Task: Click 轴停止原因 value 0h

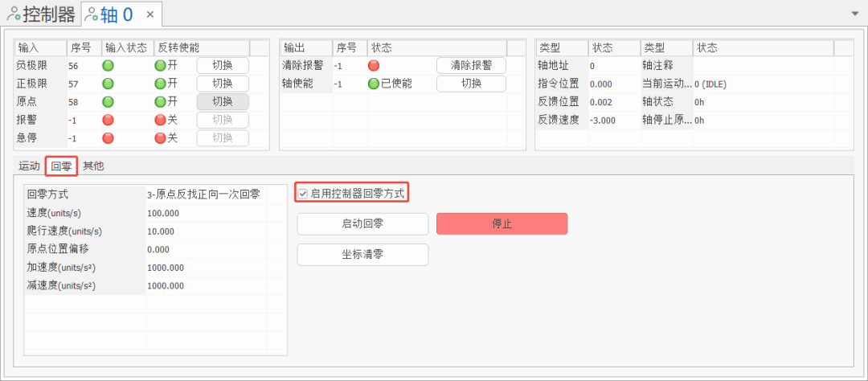Action: [763, 121]
